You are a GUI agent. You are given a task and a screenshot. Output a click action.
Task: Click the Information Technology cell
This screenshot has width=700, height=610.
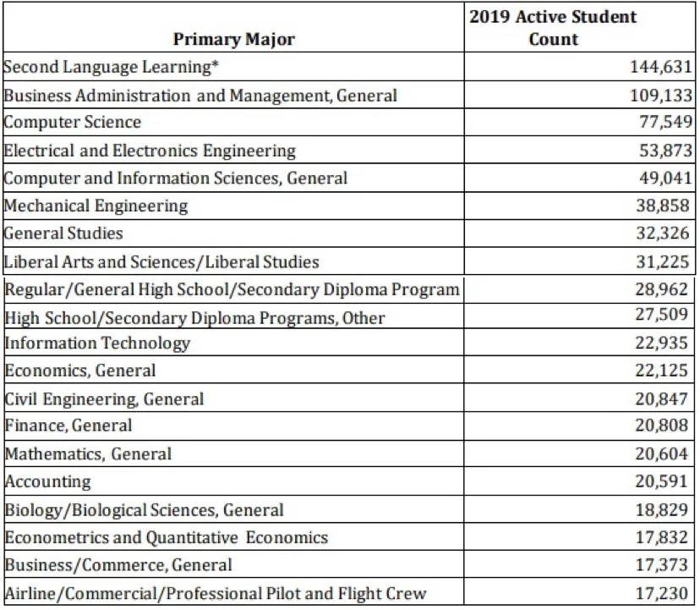coord(98,343)
